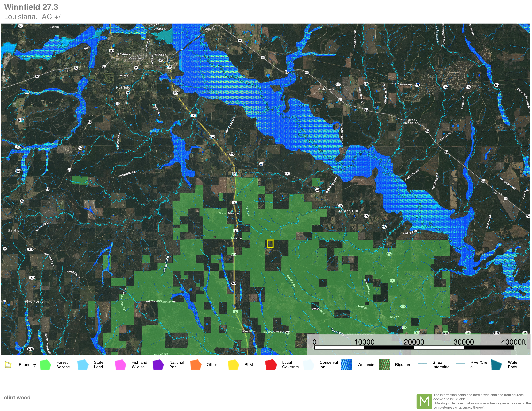Click the yellow Boundary legend icon
532x411 pixels.
(8, 364)
